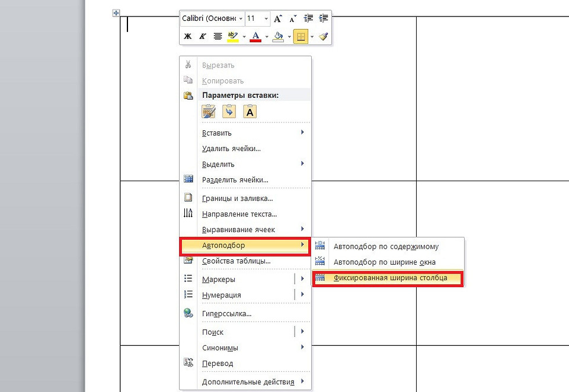Click the table move handle

(x=116, y=13)
